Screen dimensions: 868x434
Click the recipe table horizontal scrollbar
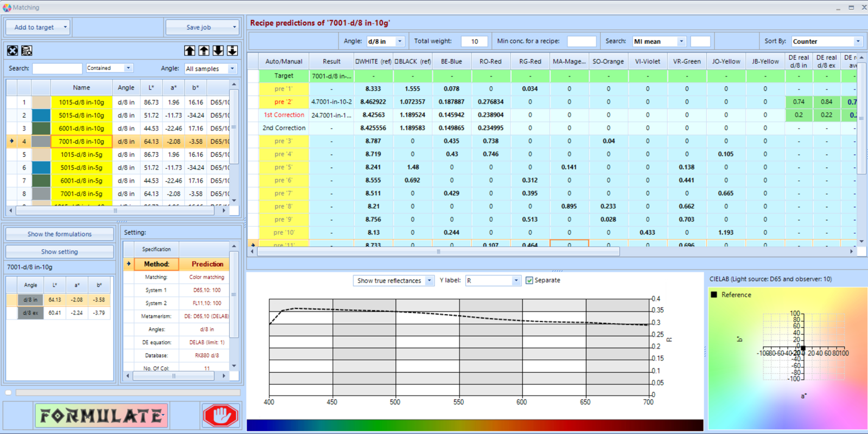pyautogui.click(x=438, y=252)
